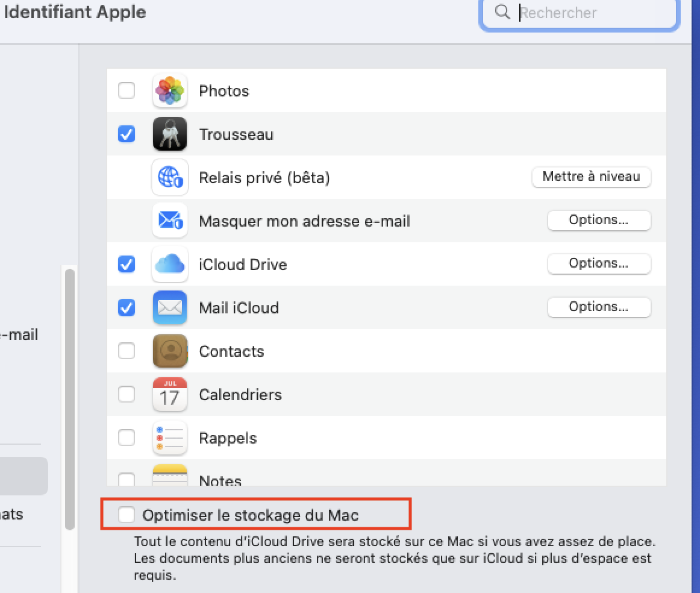Select the Calendriers label
Image resolution: width=700 pixels, height=593 pixels.
[x=240, y=395]
